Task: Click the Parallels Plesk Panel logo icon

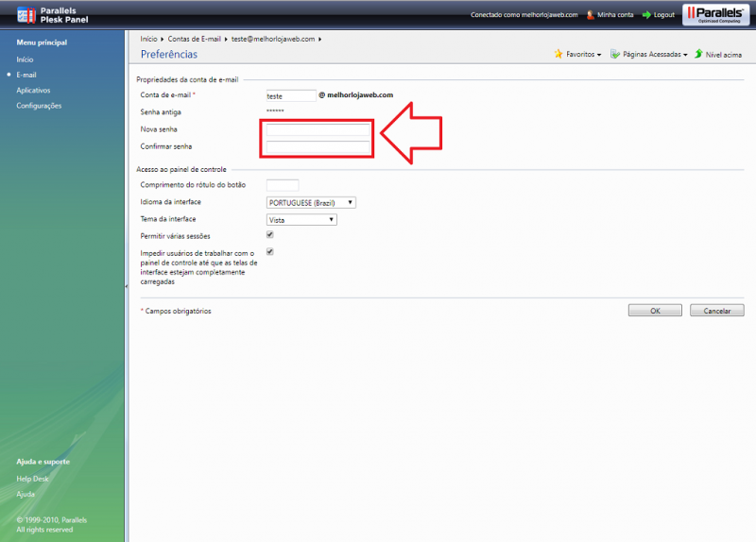Action: coord(26,15)
